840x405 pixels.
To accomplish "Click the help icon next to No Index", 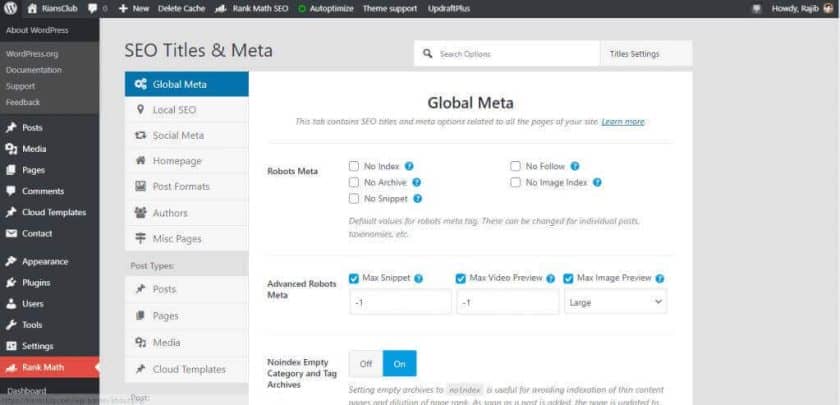I will [409, 166].
